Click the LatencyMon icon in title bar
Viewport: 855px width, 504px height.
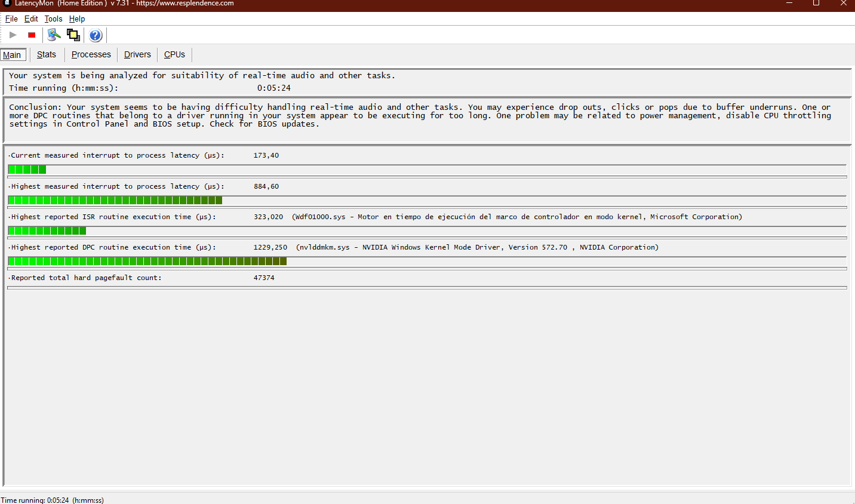point(7,4)
